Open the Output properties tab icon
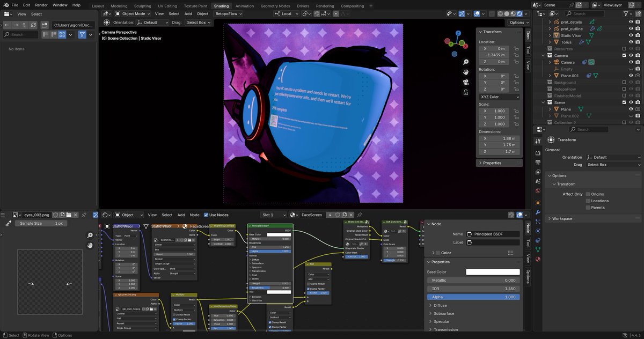 (x=538, y=163)
